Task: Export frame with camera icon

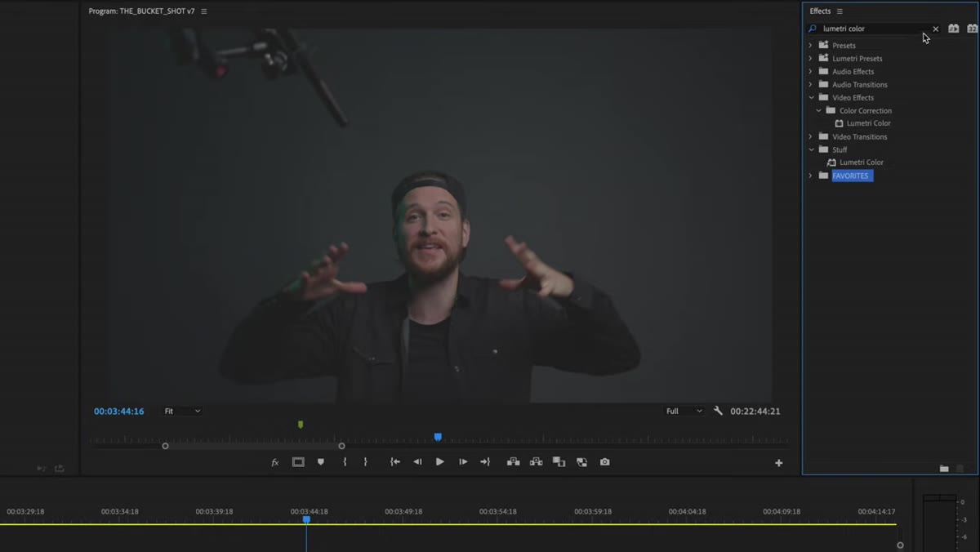Action: point(604,462)
